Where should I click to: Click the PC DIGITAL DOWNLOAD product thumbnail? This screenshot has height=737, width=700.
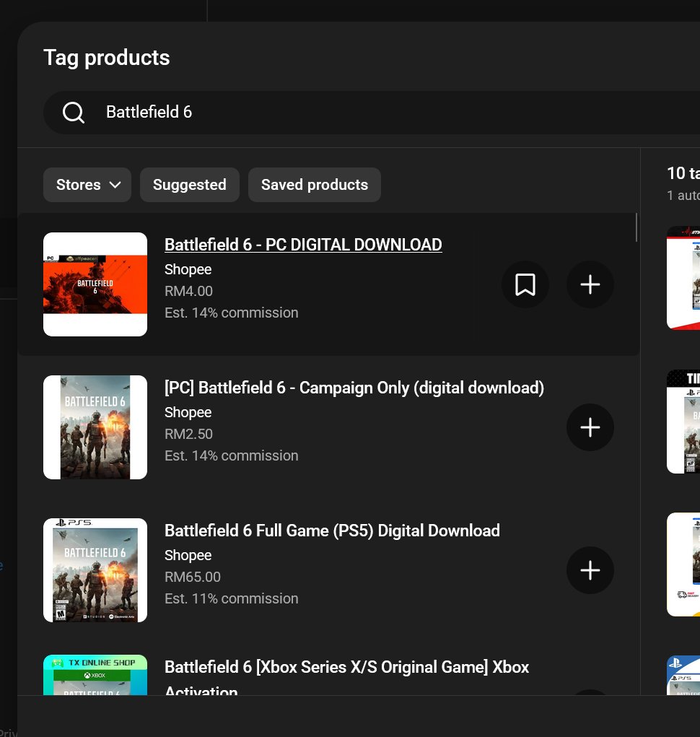(x=95, y=284)
